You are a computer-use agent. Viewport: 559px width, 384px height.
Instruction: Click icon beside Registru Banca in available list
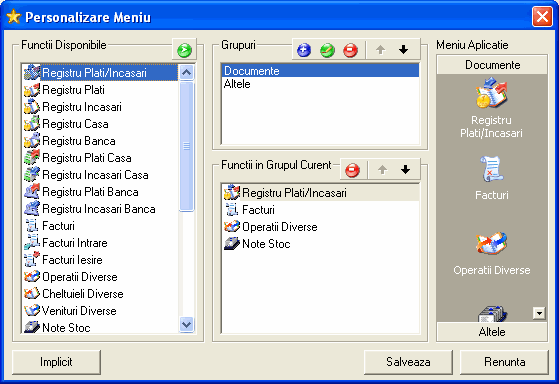[32, 141]
